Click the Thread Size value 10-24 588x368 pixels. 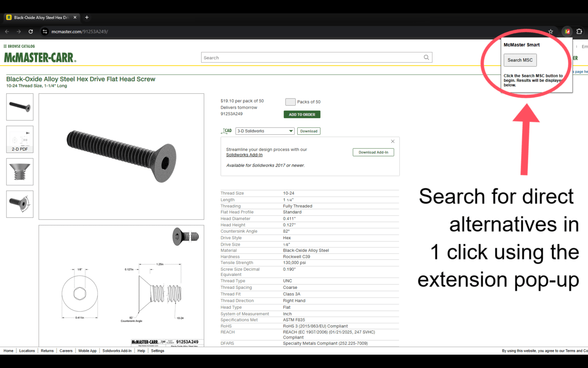(x=288, y=193)
